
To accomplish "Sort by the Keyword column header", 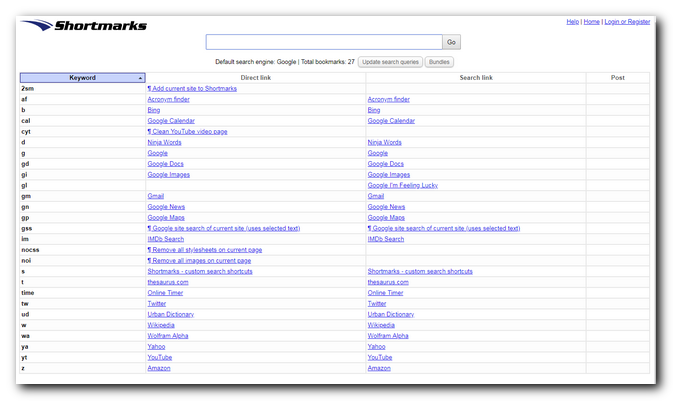I will pos(82,78).
